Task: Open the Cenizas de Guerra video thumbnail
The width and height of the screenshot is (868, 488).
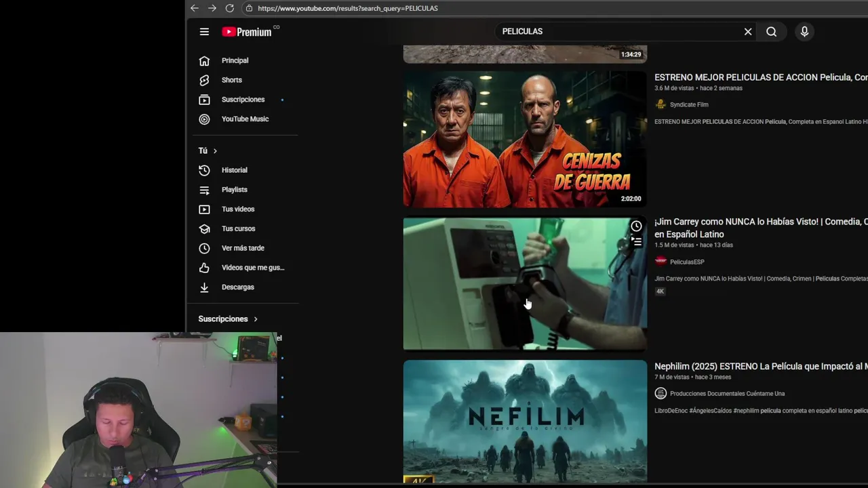Action: pos(525,139)
